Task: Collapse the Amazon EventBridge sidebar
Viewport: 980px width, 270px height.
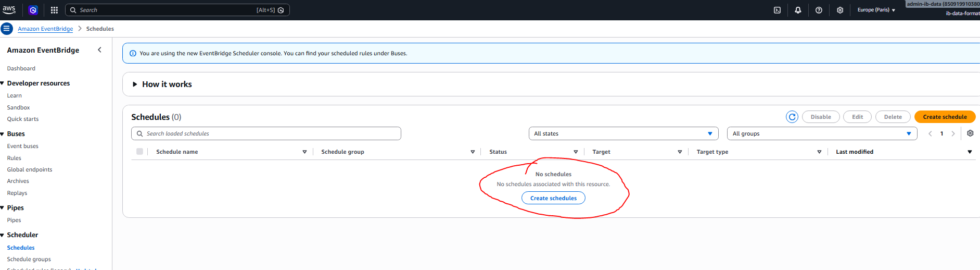Action: [x=99, y=50]
